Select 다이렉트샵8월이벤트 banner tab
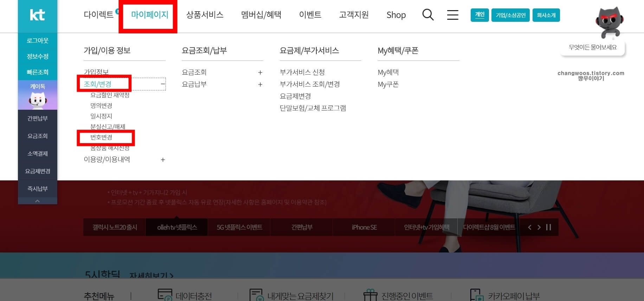644x301 pixels. pos(489,227)
